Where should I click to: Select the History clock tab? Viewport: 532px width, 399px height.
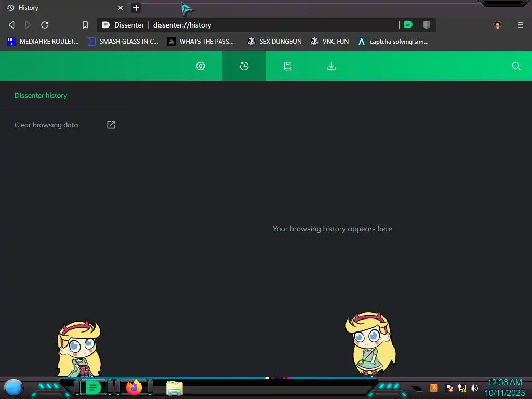[244, 66]
